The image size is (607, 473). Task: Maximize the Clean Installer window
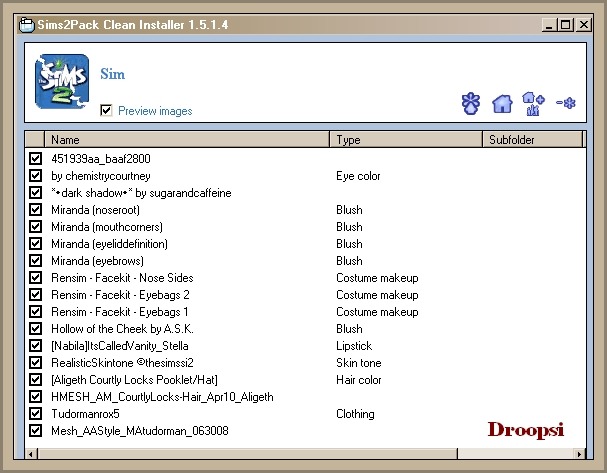pyautogui.click(x=566, y=25)
